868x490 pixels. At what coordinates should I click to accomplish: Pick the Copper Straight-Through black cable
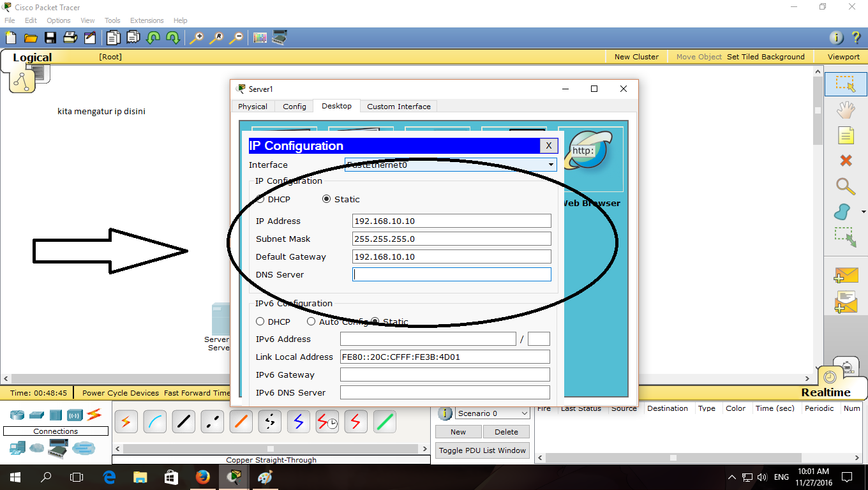[184, 421]
